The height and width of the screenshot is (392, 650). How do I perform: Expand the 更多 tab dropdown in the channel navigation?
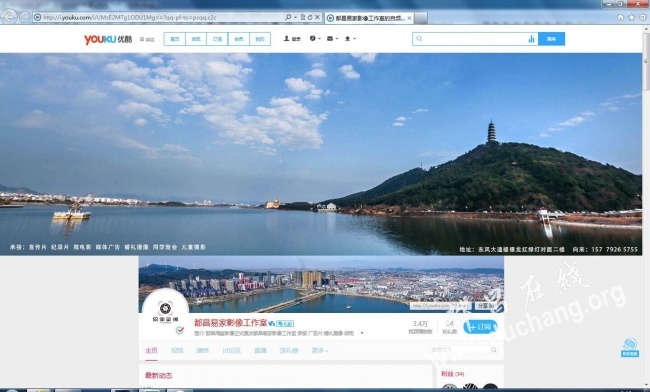coord(320,351)
